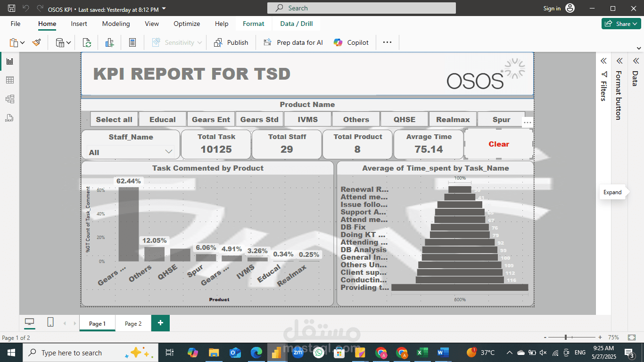Toggle the QHSE product tile

[x=405, y=119]
